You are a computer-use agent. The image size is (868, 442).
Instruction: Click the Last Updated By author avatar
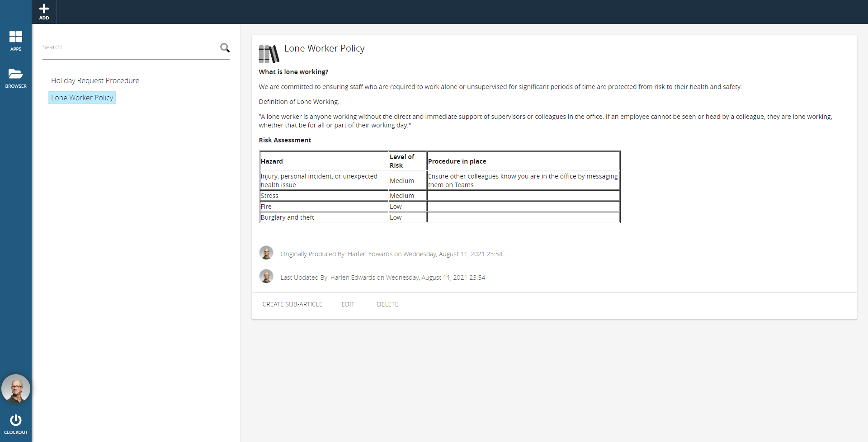point(266,277)
